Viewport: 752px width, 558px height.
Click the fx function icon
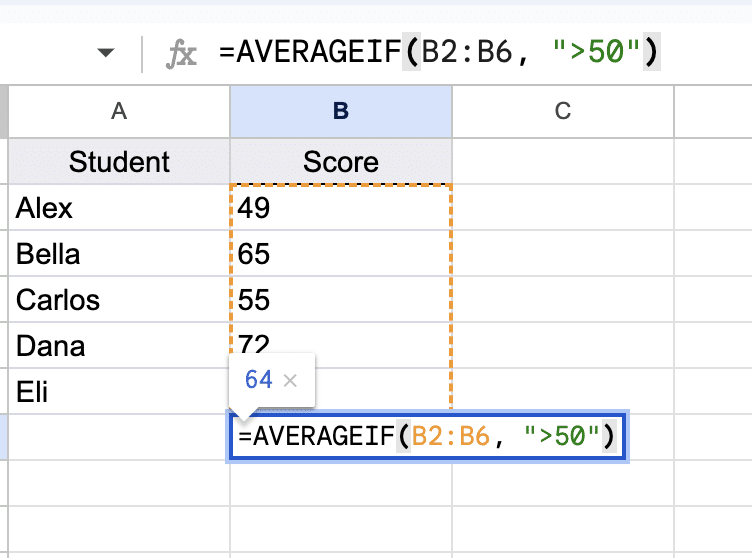(181, 54)
